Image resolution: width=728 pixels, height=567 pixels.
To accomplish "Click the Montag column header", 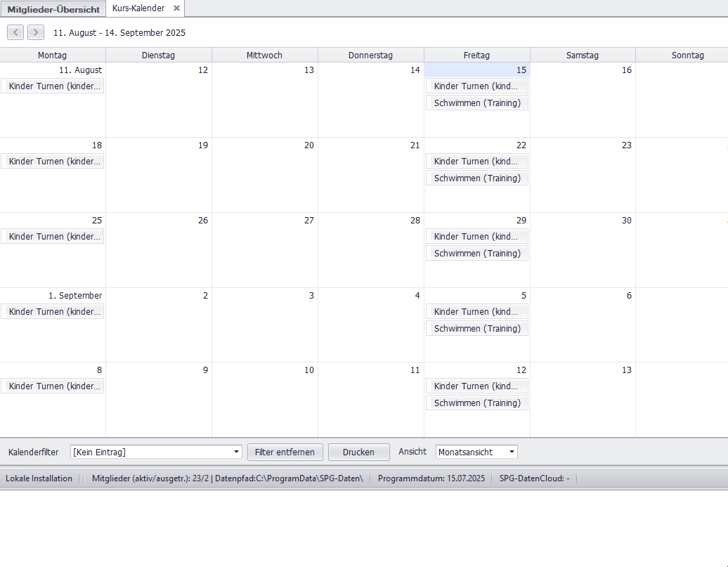I will 53,55.
